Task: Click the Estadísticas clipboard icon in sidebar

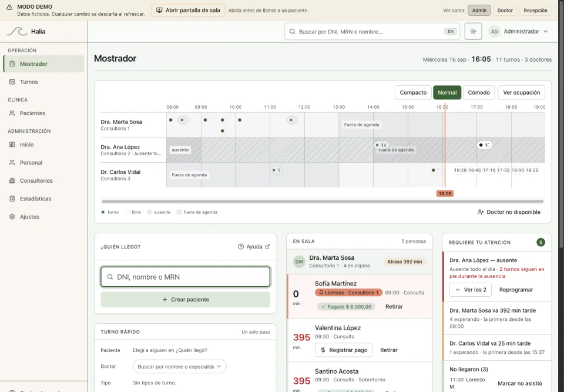Action: tap(12, 199)
